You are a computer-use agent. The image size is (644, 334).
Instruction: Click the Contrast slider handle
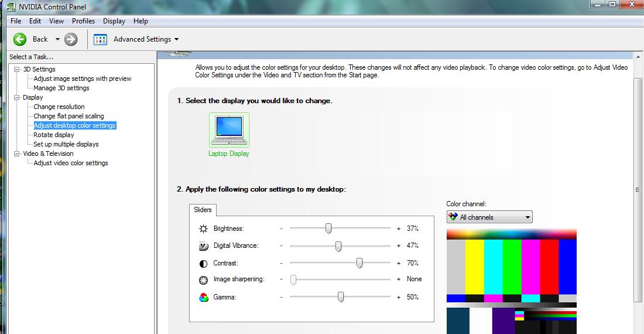(x=359, y=263)
